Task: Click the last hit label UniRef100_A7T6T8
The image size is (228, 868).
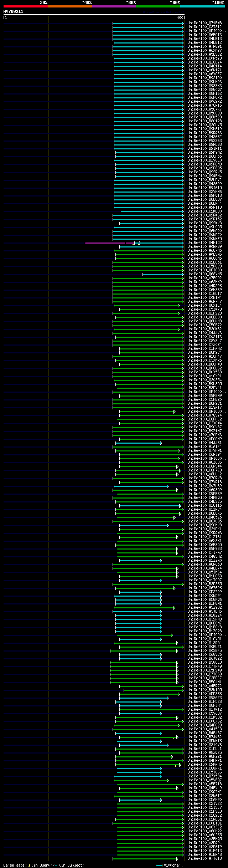Action: 204,859
